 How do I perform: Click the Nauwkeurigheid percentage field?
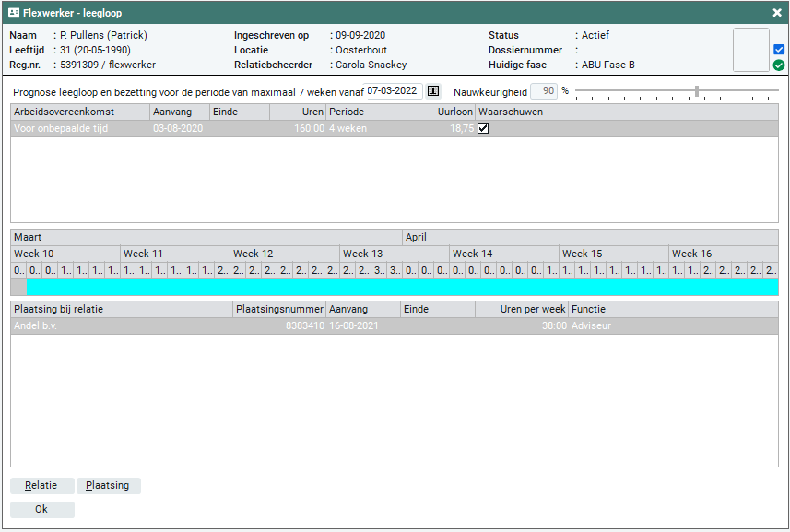(544, 91)
